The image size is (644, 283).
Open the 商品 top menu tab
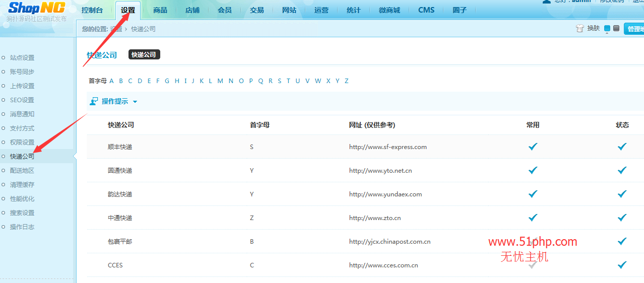coord(160,10)
